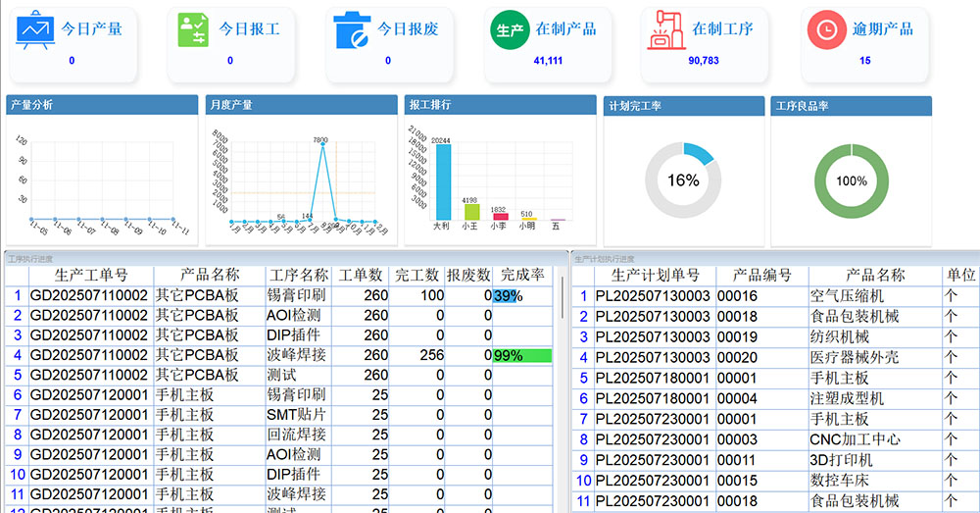Open the 在制产品 count 41,111
980x513 pixels.
[x=547, y=61]
